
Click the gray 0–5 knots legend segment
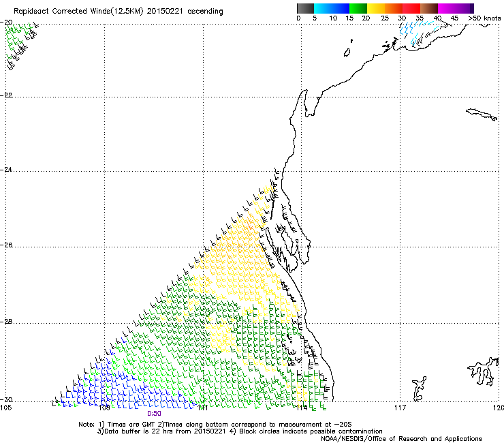tap(305, 8)
